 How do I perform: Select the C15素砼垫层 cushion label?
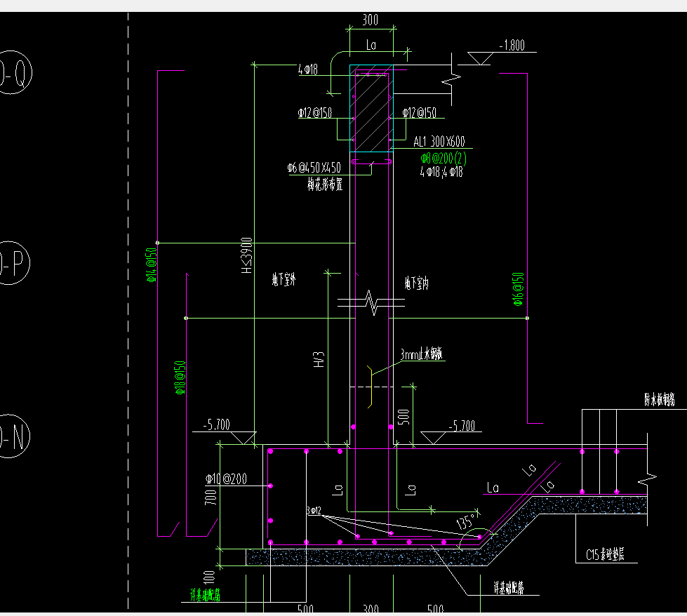pos(605,555)
